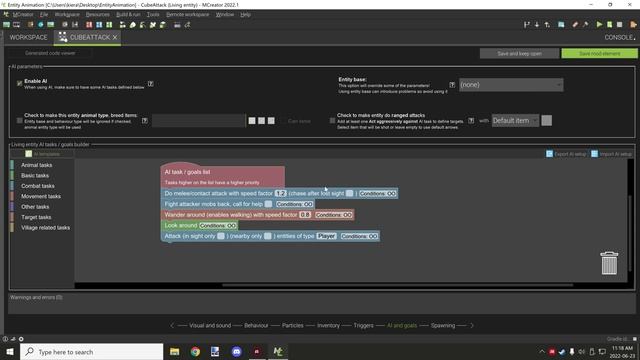The height and width of the screenshot is (360, 640).
Task: Click Save mod element button
Action: tap(599, 53)
